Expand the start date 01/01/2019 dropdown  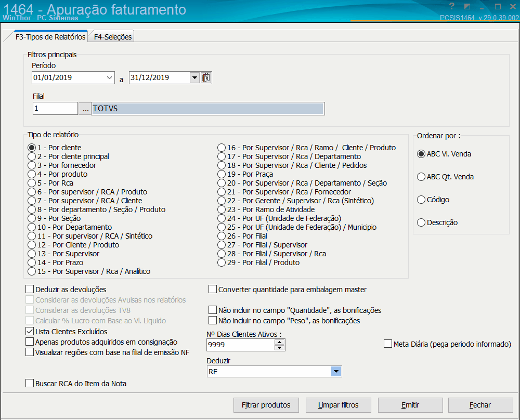click(x=109, y=78)
